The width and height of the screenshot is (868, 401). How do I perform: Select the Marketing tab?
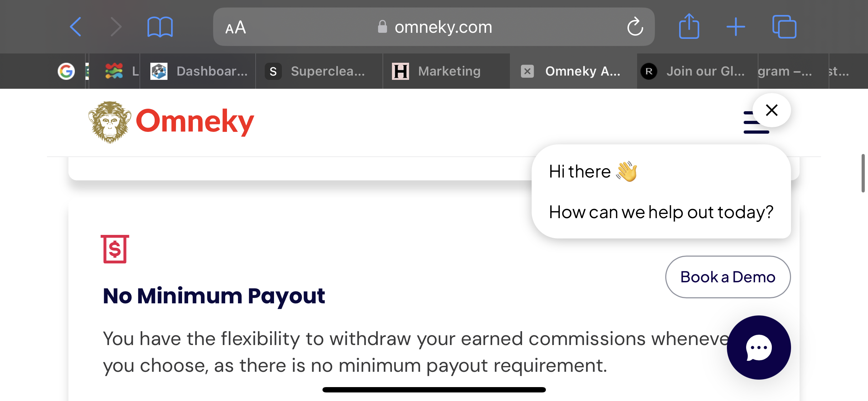[446, 71]
